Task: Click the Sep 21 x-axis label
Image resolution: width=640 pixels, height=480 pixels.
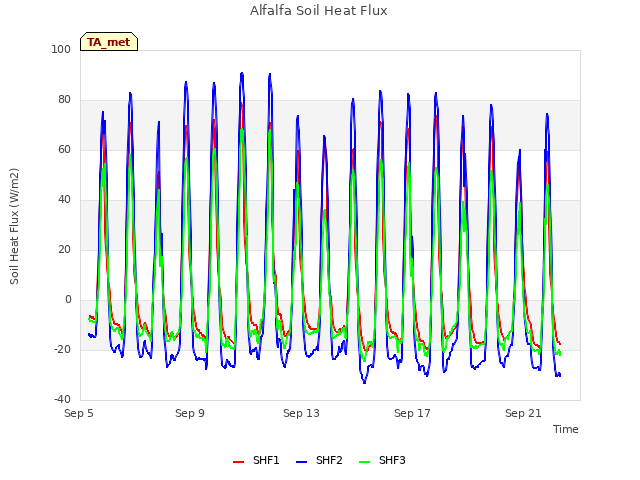Action: click(x=523, y=413)
